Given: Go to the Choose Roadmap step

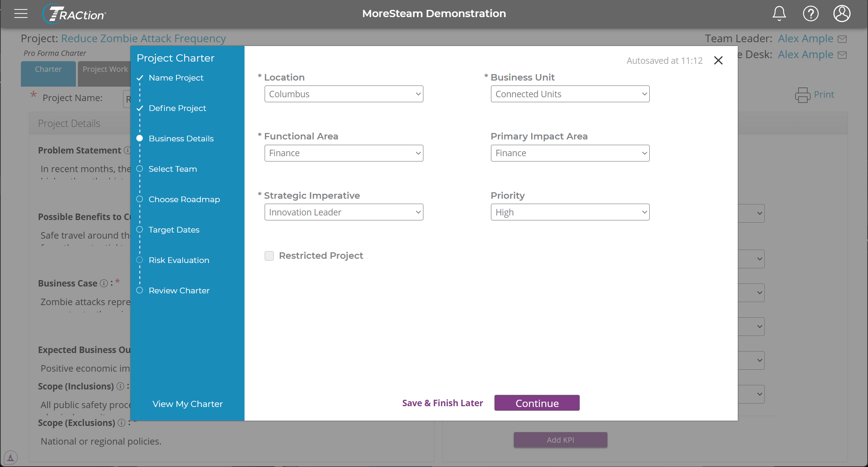Looking at the screenshot, I should [x=184, y=199].
